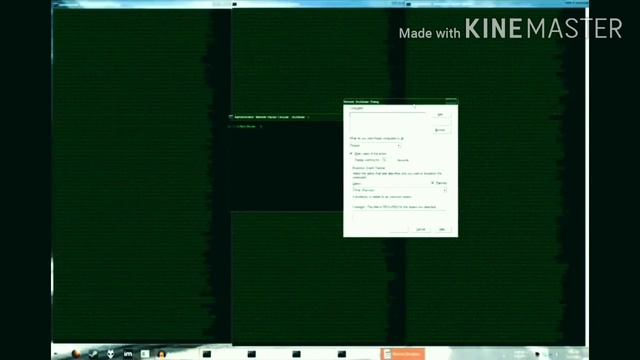The width and height of the screenshot is (640, 360).
Task: Open the wolf-head icon in the taskbar
Action: point(111,354)
